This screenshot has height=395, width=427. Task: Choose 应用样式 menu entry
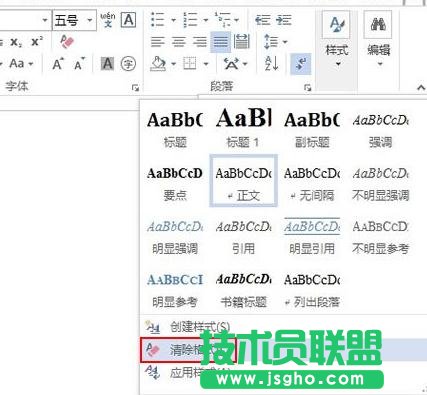283,373
